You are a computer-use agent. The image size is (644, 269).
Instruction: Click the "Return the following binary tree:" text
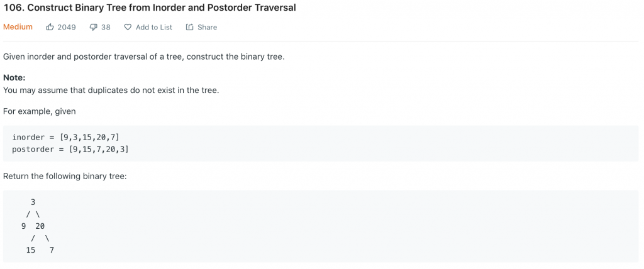65,176
